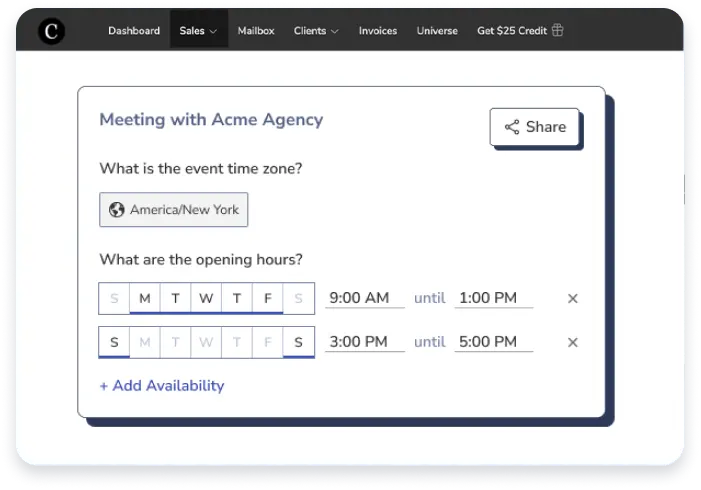The image size is (701, 490).
Task: Toggle Saturday in the 9:00 AM row
Action: (299, 298)
